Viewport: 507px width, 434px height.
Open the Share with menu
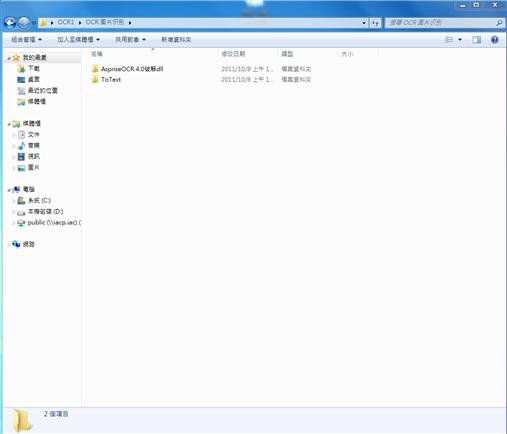pos(130,40)
